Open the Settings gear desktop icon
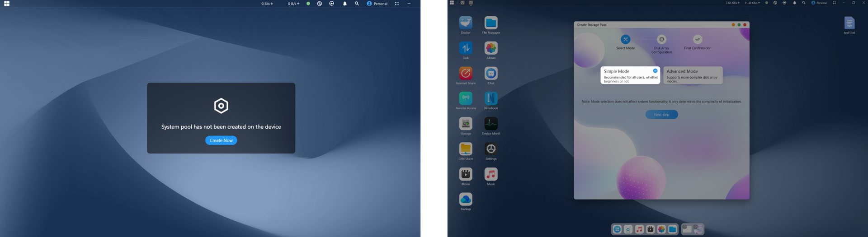 coord(491,149)
